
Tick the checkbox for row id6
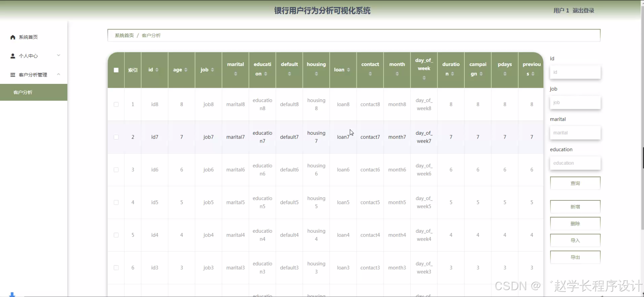click(x=116, y=170)
